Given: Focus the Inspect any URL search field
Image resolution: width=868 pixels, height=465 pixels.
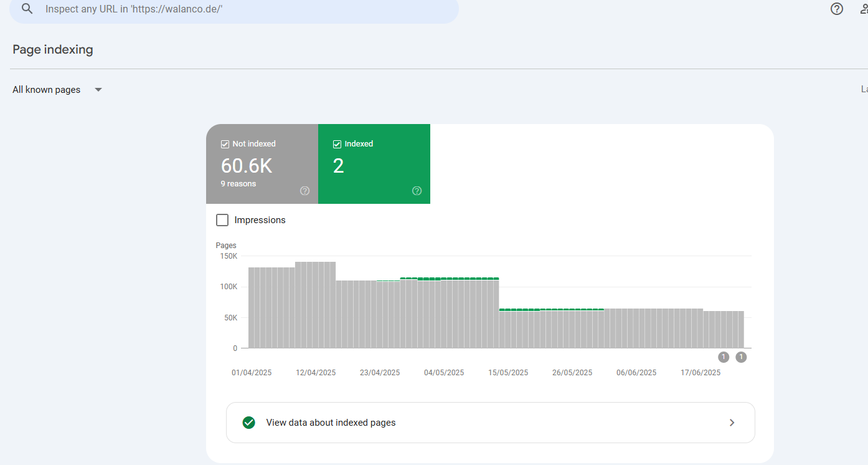Looking at the screenshot, I should pos(234,9).
